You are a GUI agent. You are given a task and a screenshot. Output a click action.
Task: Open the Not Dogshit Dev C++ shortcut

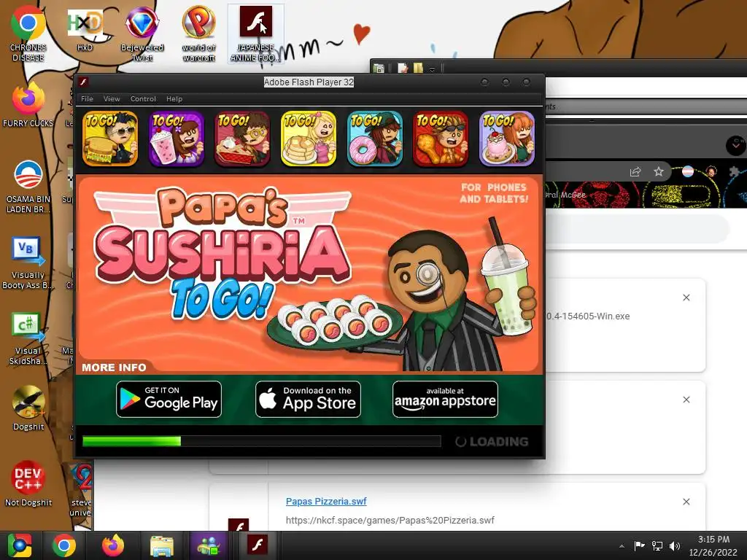click(x=28, y=483)
